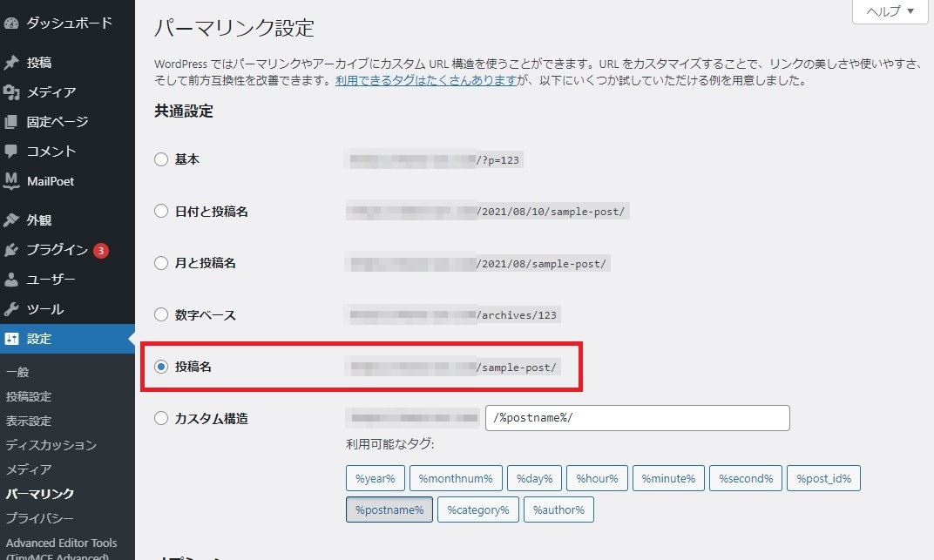This screenshot has width=934, height=560.
Task: Click the プラグイン plug icon
Action: [x=11, y=250]
